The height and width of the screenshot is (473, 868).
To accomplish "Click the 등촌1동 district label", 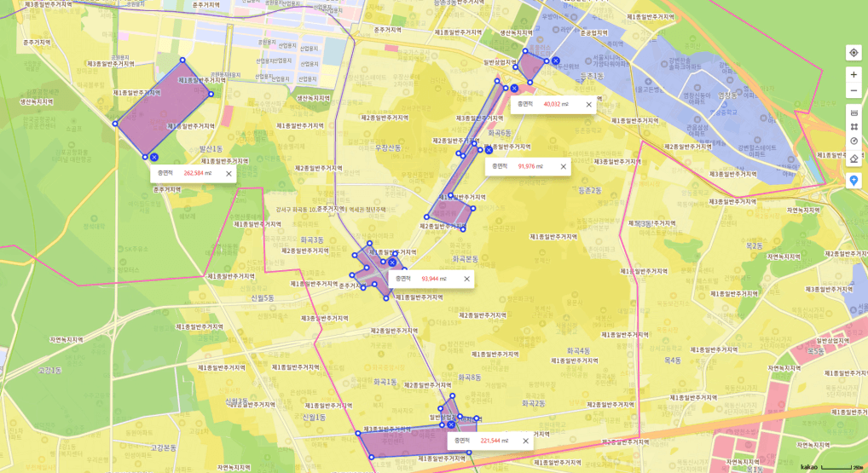I will point(592,76).
